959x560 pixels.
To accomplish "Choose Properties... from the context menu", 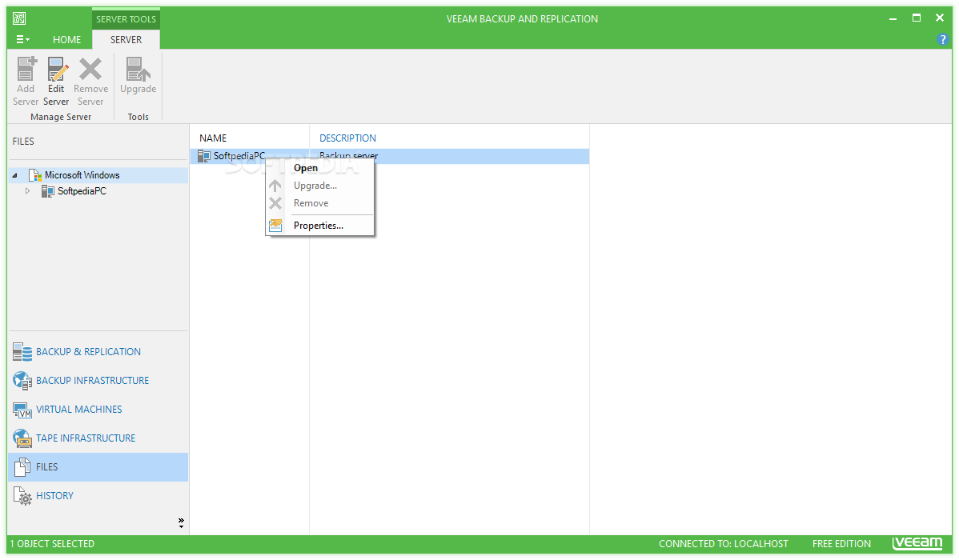I will [320, 226].
